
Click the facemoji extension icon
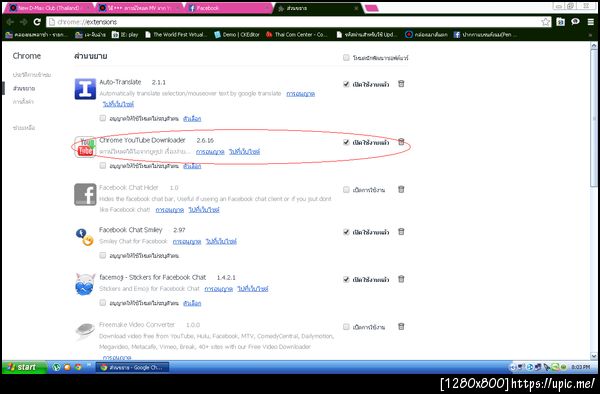pyautogui.click(x=85, y=285)
